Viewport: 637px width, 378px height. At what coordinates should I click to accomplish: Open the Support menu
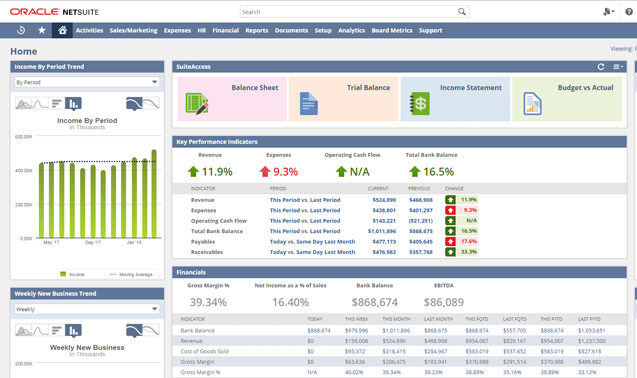click(x=430, y=30)
